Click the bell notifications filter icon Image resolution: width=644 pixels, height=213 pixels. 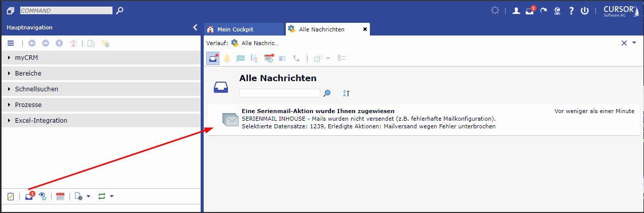click(227, 58)
